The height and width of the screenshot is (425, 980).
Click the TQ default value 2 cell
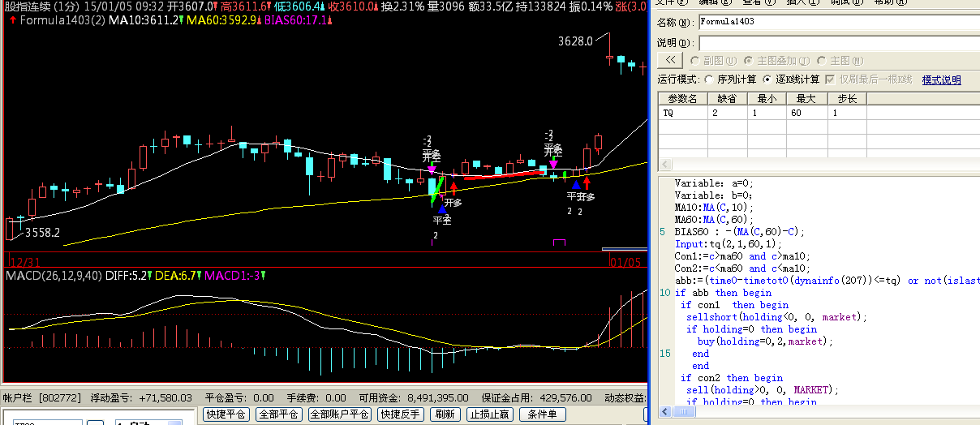pos(727,113)
